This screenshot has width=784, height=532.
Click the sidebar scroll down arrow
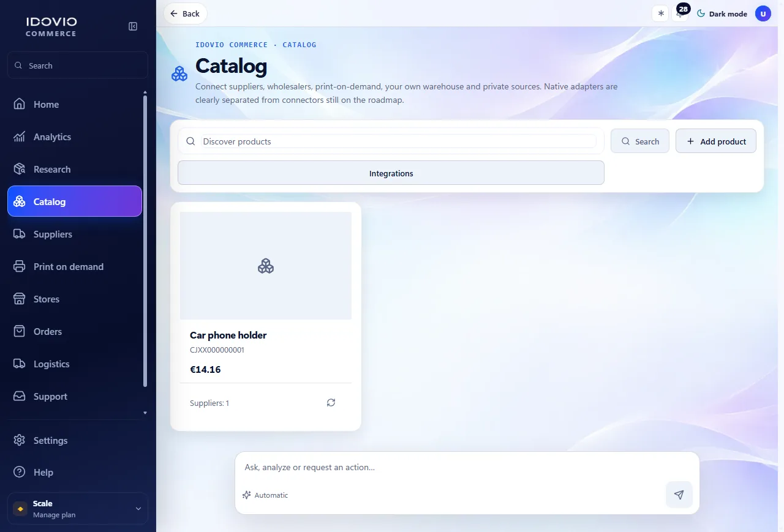point(145,413)
